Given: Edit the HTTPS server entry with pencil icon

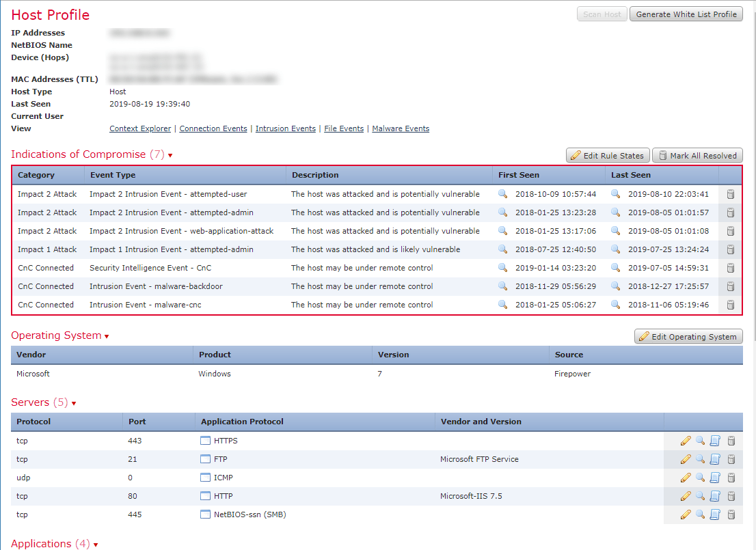Looking at the screenshot, I should tap(686, 441).
